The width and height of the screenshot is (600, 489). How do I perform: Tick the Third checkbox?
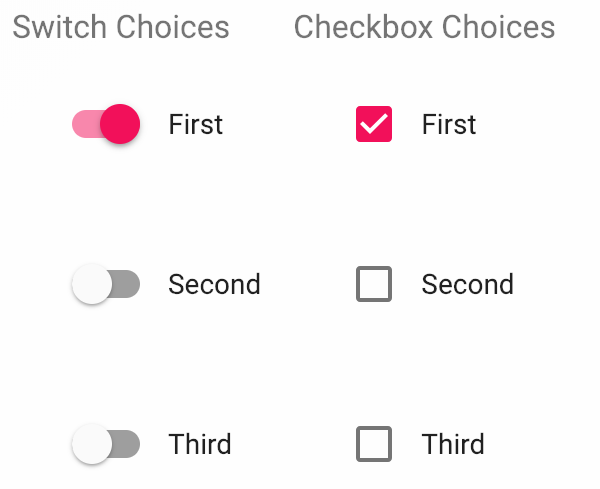(374, 444)
